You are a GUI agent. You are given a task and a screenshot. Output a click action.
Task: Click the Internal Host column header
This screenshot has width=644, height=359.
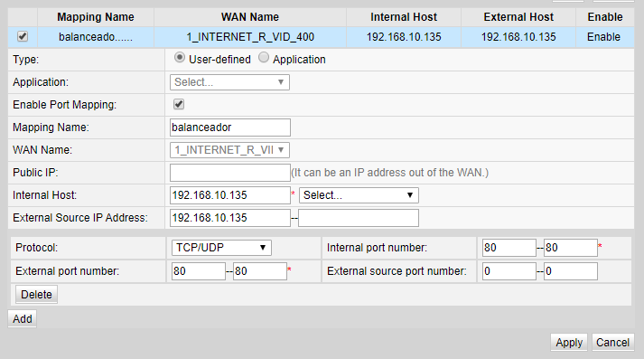pos(404,17)
